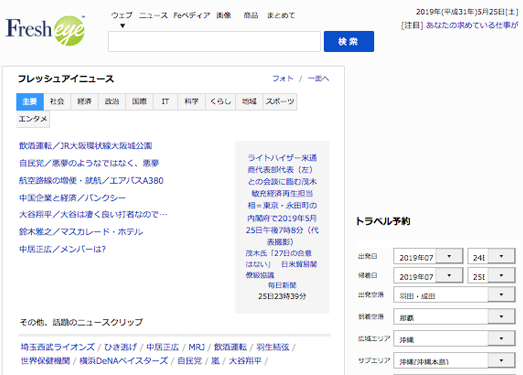
Task: Expand the 帰着日 year-month dropdown
Action: pos(428,275)
